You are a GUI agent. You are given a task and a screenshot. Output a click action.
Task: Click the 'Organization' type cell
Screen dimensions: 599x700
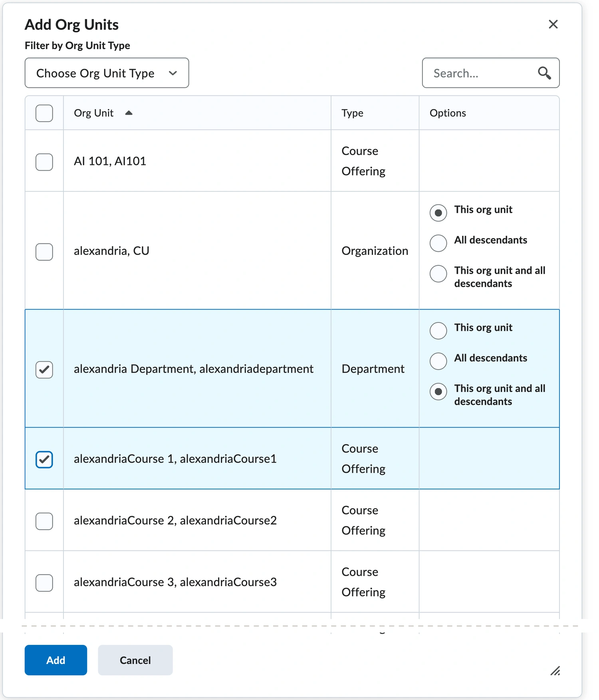pyautogui.click(x=375, y=251)
